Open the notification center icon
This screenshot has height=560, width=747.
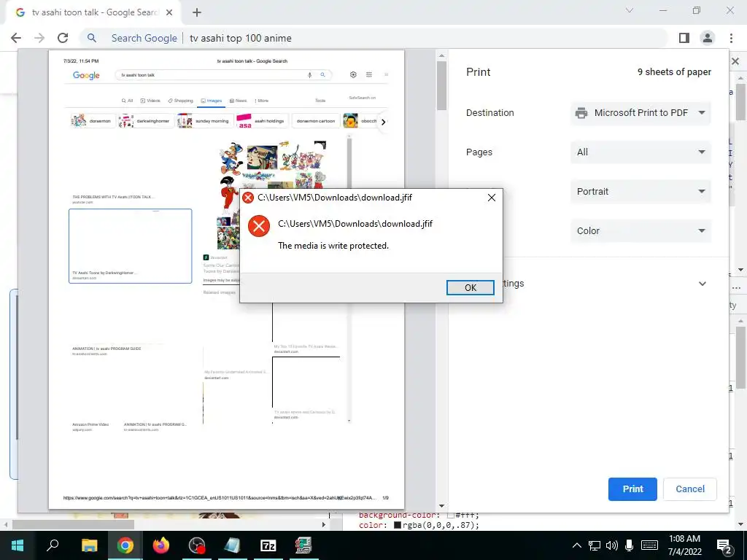click(x=724, y=545)
